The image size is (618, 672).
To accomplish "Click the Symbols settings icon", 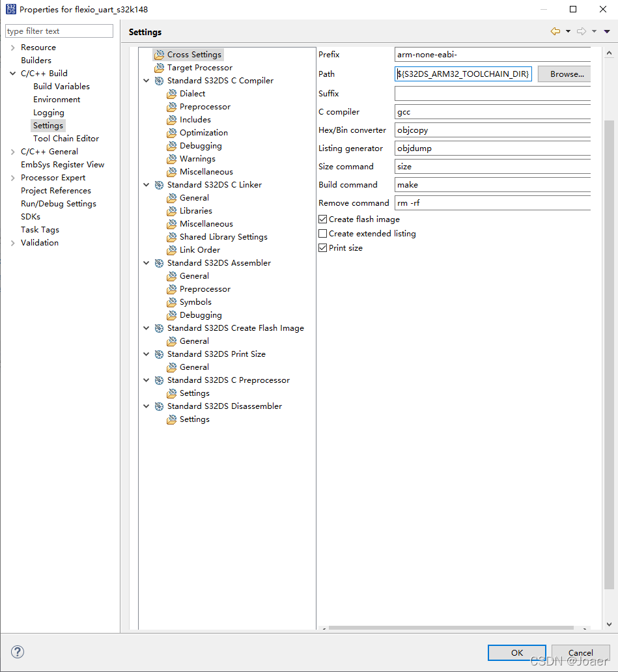I will pos(171,302).
